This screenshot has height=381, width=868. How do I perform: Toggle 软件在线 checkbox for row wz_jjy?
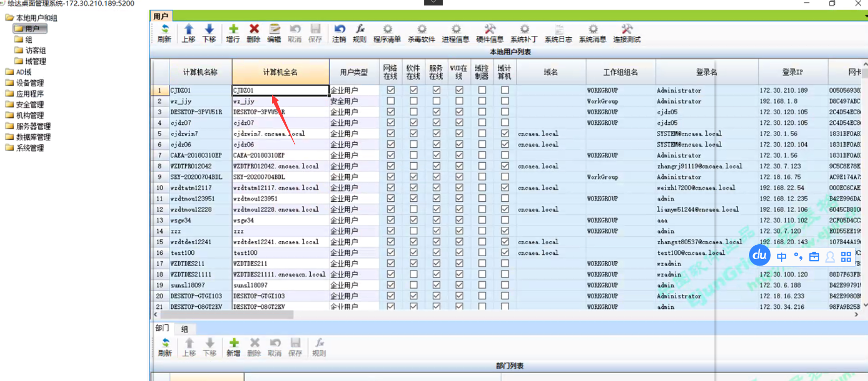(x=413, y=101)
